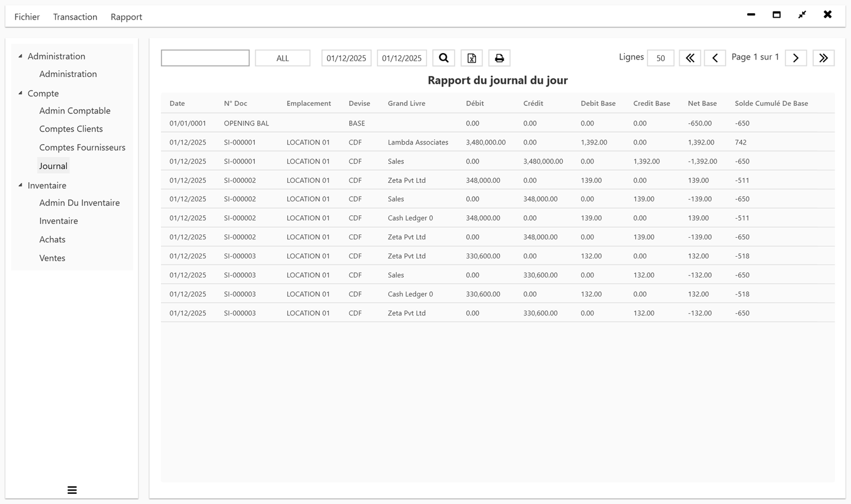851x504 pixels.
Task: Go to the previous page
Action: (x=715, y=58)
